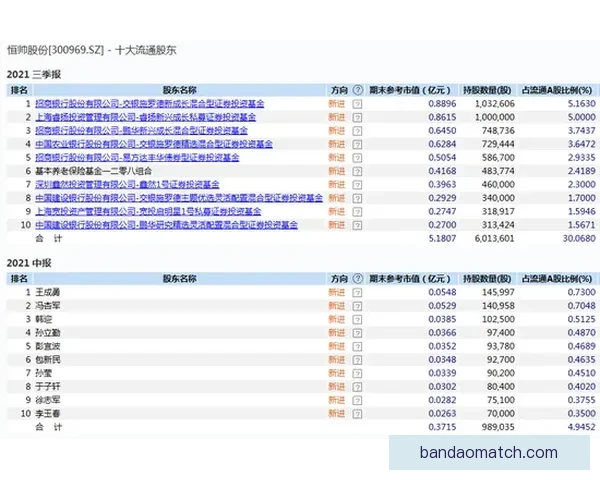Click the question icon beside 基本养老保险基金一二零八组合
600x480 pixels.
point(357,171)
